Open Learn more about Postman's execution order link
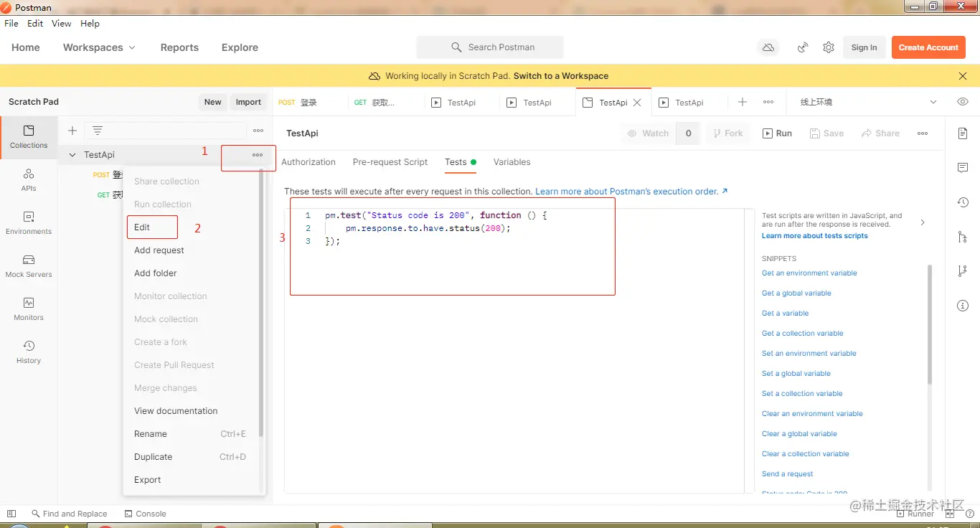The width and height of the screenshot is (980, 528). [x=631, y=192]
